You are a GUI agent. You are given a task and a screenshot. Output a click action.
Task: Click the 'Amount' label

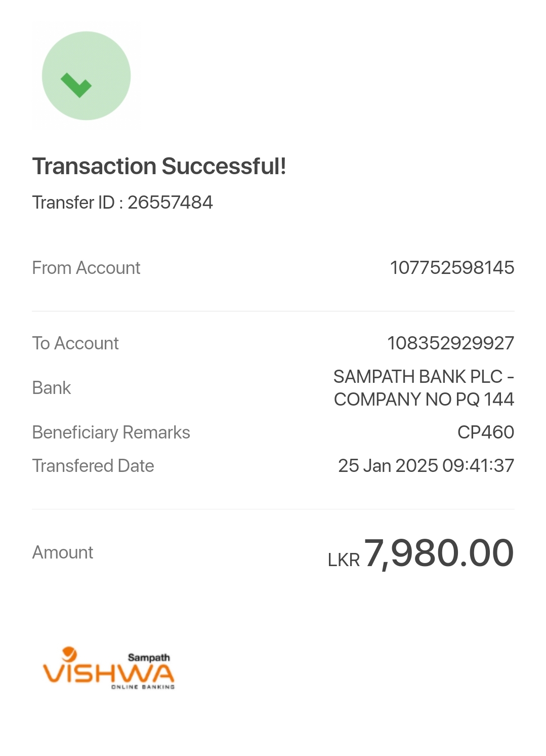click(x=63, y=552)
